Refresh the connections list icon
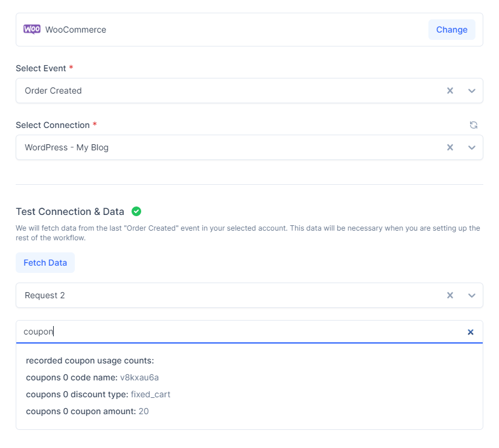 pyautogui.click(x=474, y=125)
